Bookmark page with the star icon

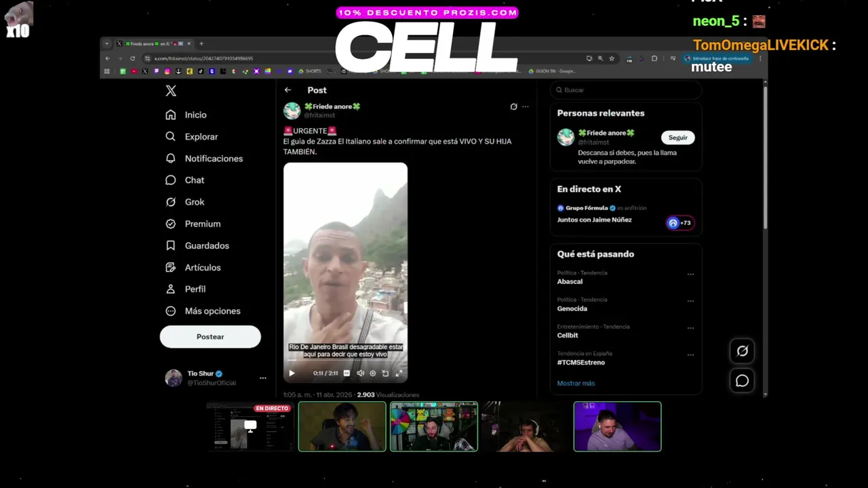[612, 58]
